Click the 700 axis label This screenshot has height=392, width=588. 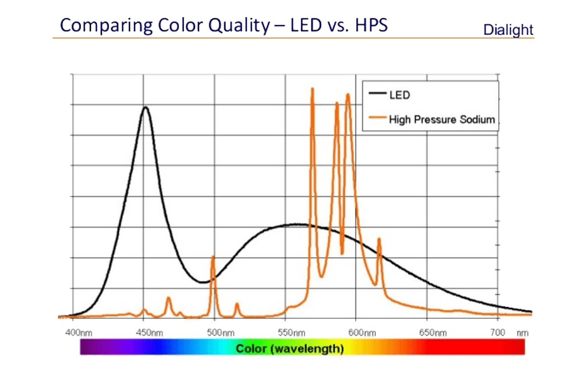pyautogui.click(x=498, y=332)
